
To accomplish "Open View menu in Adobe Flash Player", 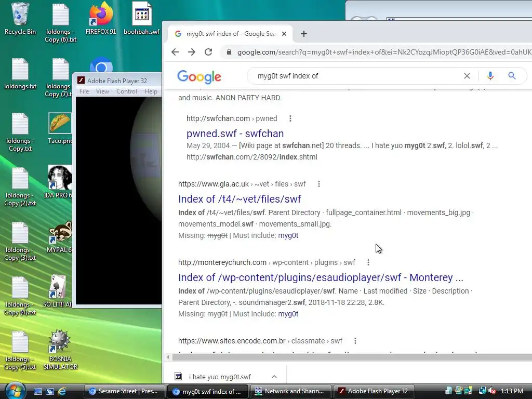I will point(102,91).
